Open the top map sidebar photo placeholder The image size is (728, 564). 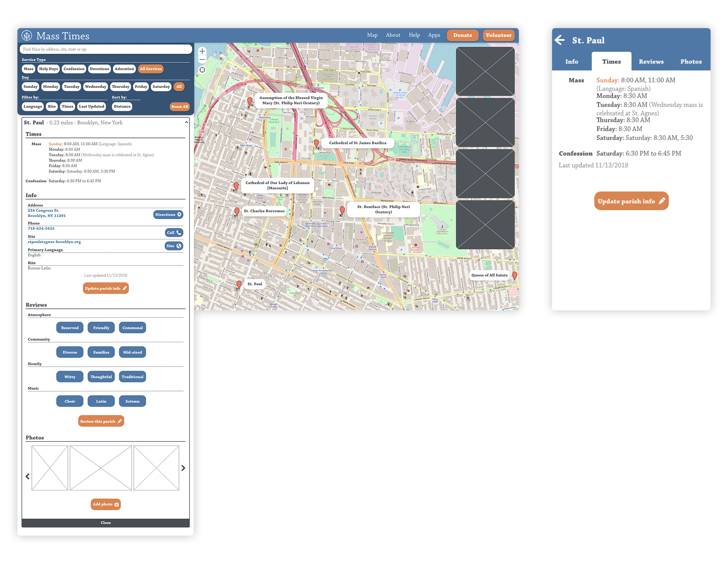point(485,71)
